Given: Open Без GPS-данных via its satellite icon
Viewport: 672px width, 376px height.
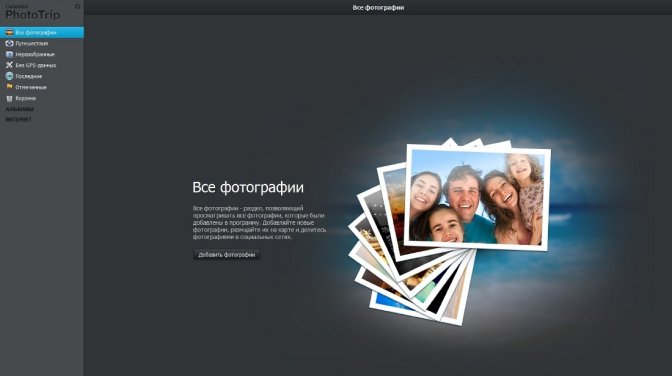Looking at the screenshot, I should click(9, 65).
